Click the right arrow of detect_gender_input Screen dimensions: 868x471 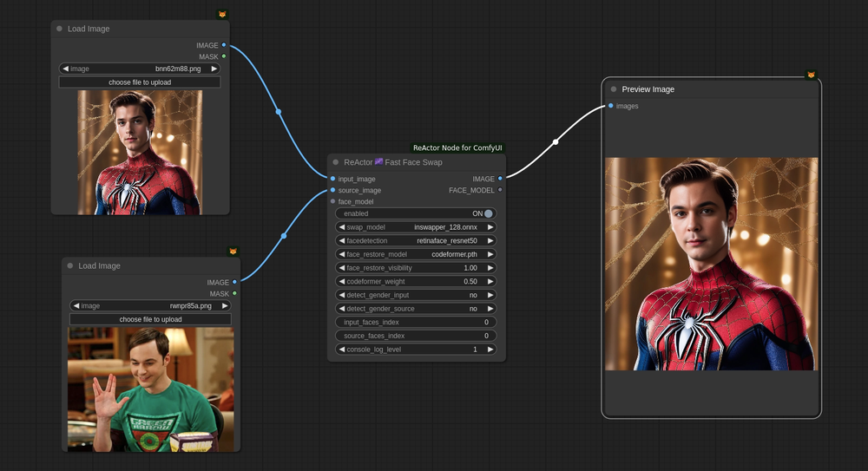pos(490,295)
